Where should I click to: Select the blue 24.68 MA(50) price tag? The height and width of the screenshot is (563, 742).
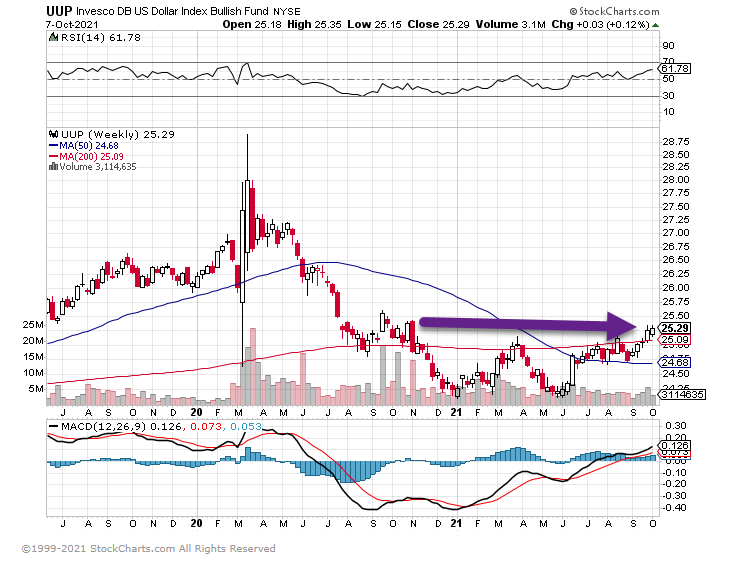click(675, 361)
